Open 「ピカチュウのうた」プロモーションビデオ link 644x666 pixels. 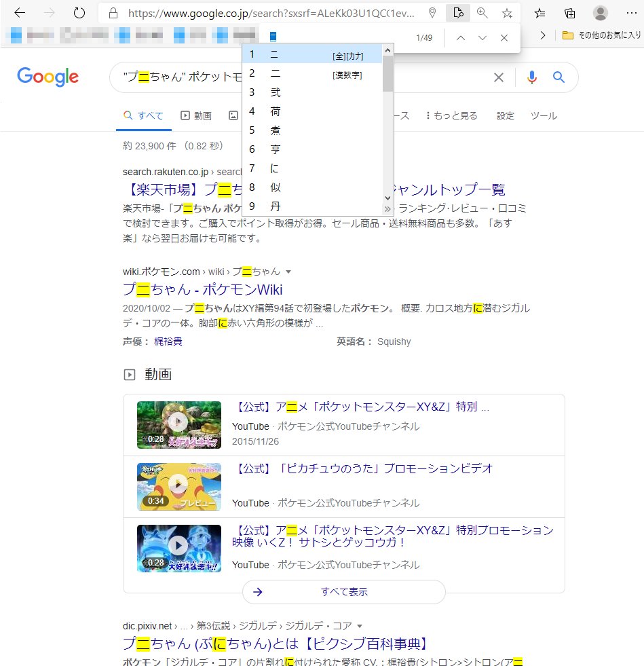coord(362,468)
